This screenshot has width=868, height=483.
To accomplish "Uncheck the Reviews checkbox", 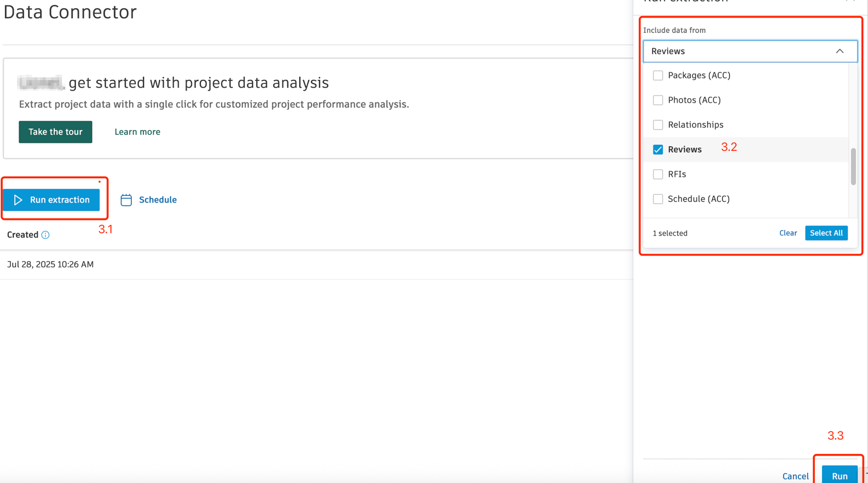I will click(x=658, y=149).
